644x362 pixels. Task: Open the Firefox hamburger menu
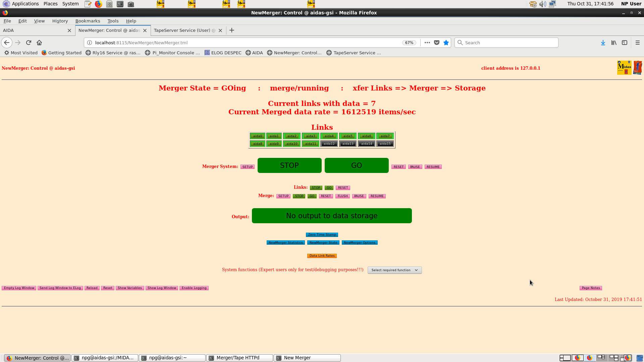(x=637, y=43)
